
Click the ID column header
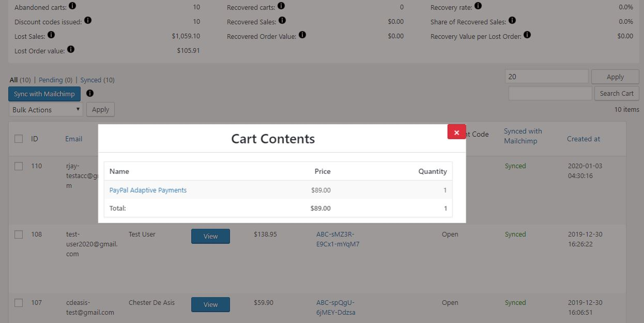click(35, 139)
